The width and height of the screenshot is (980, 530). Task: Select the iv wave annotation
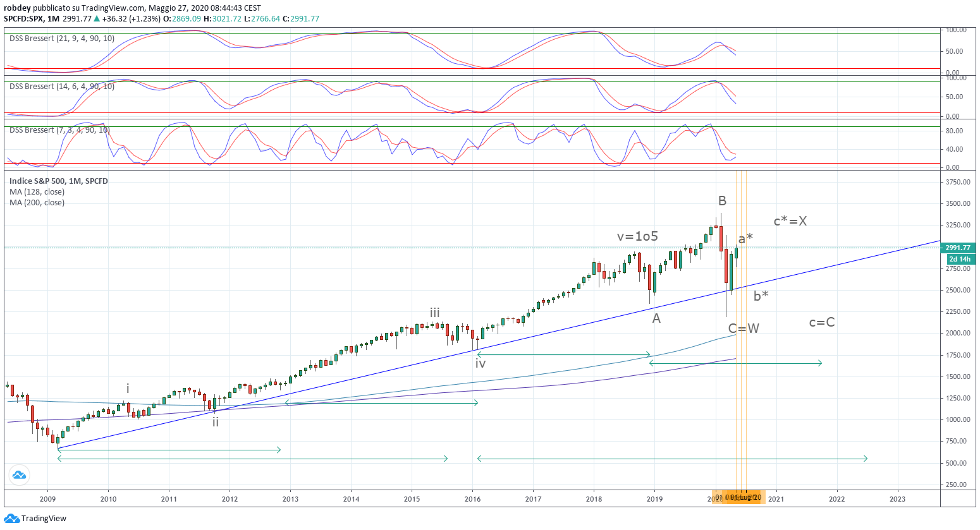[481, 363]
